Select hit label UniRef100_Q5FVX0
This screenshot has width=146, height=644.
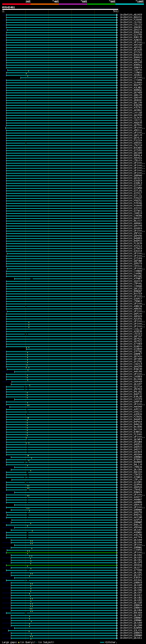[x=131, y=233]
